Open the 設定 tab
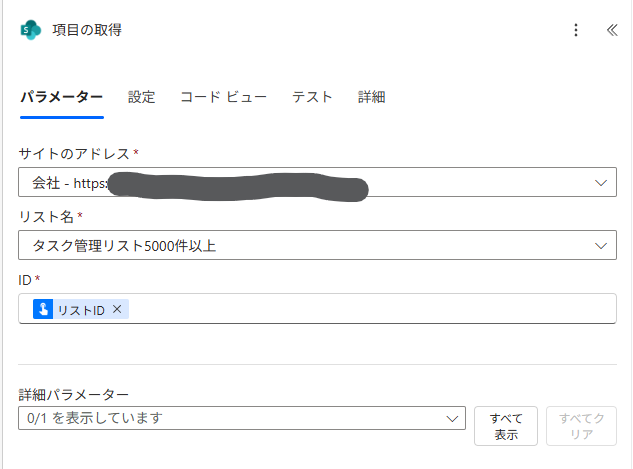This screenshot has height=469, width=633. (x=142, y=97)
